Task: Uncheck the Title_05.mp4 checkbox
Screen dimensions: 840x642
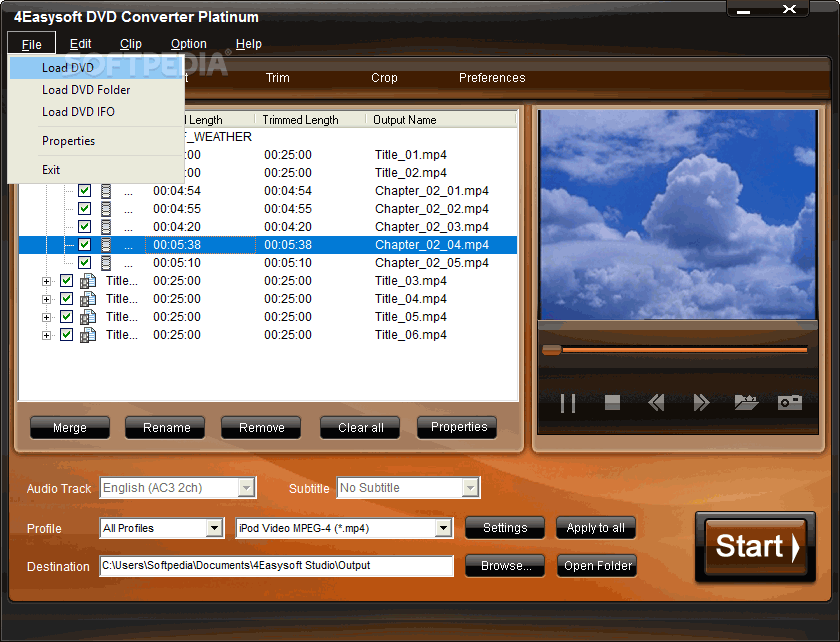Action: click(66, 316)
